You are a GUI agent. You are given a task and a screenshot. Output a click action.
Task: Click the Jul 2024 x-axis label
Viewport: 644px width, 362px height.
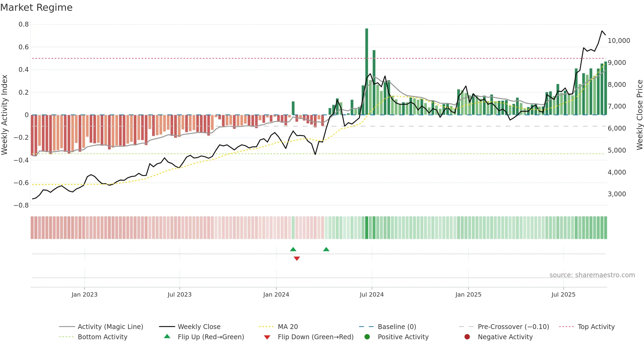[372, 295]
